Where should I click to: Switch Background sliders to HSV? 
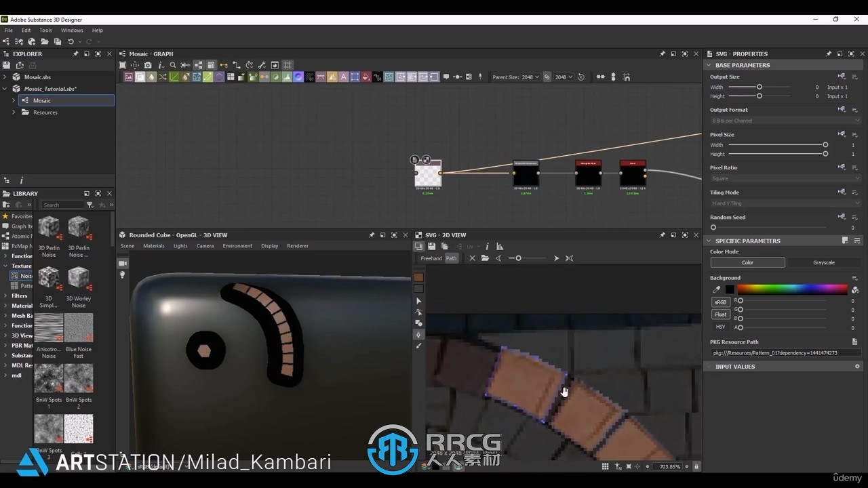pyautogui.click(x=720, y=327)
